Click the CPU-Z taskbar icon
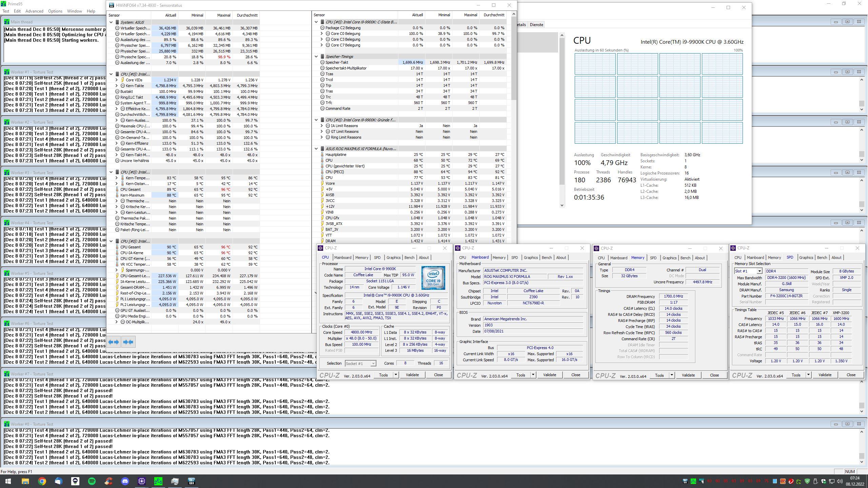The image size is (868, 488). [142, 481]
